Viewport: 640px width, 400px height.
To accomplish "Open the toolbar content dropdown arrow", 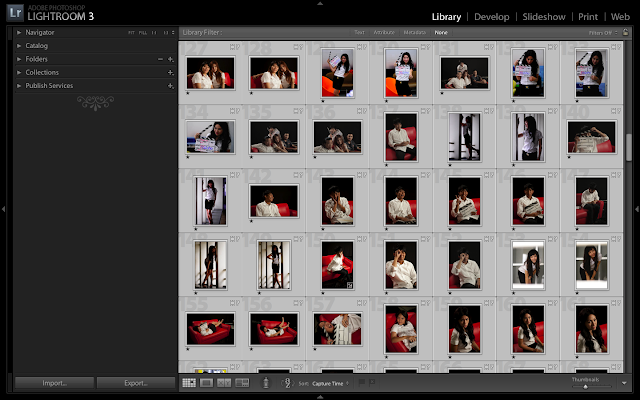I will (624, 383).
